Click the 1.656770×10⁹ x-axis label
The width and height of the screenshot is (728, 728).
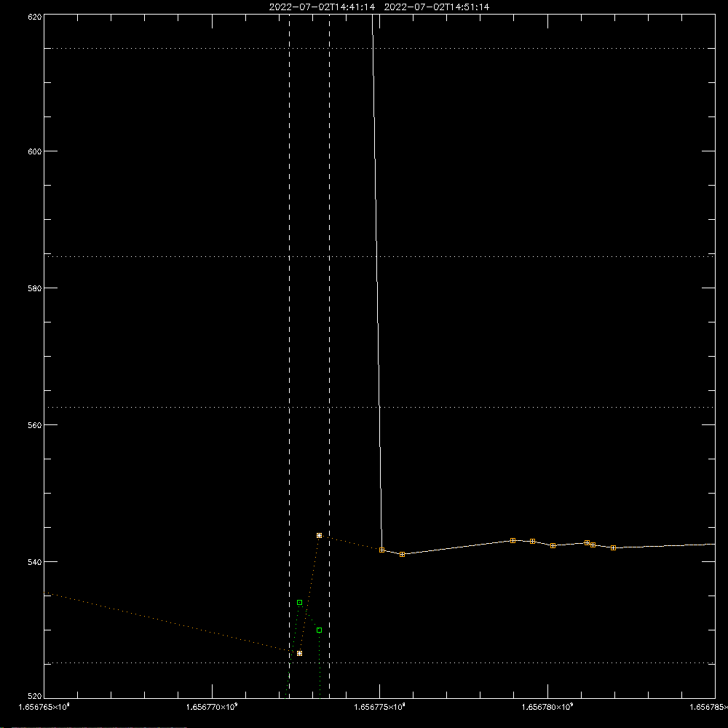[x=212, y=707]
